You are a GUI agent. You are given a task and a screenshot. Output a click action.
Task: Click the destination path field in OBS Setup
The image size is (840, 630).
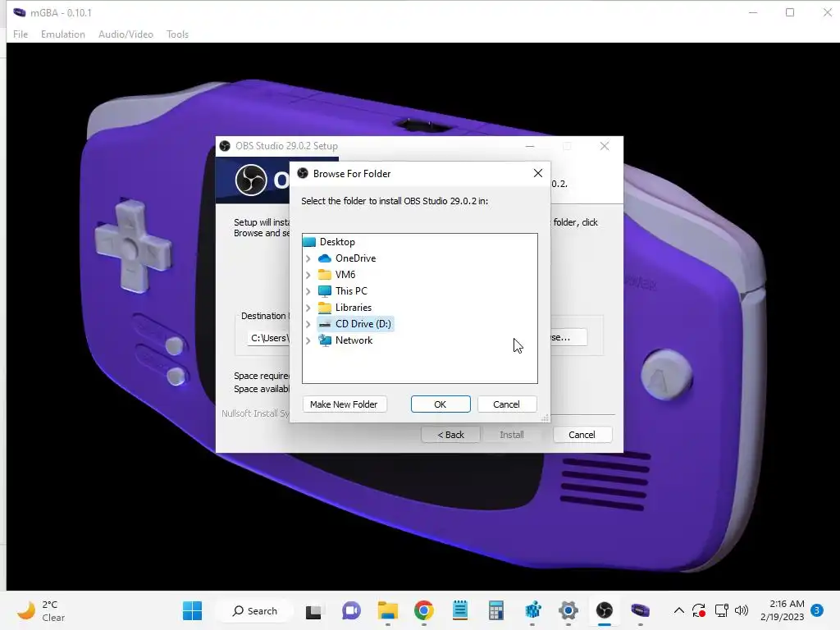(269, 338)
